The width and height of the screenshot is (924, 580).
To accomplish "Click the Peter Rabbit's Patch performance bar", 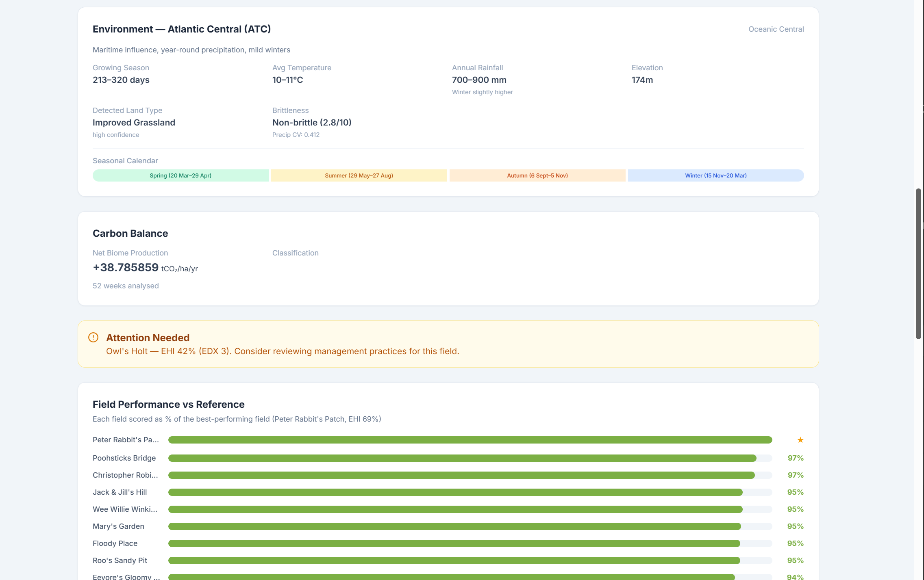I will pyautogui.click(x=470, y=440).
